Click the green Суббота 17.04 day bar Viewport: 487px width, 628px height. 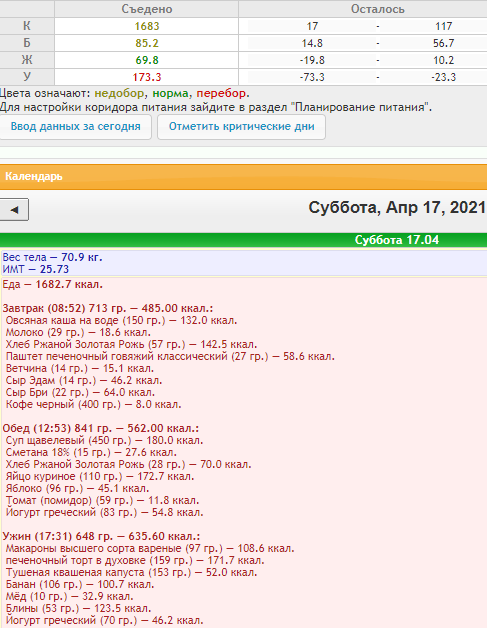coord(244,240)
